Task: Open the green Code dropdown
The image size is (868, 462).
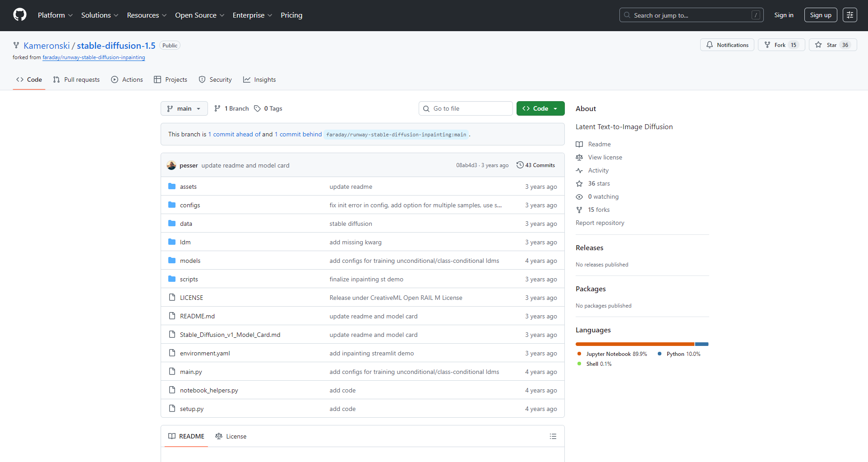Action: (540, 108)
